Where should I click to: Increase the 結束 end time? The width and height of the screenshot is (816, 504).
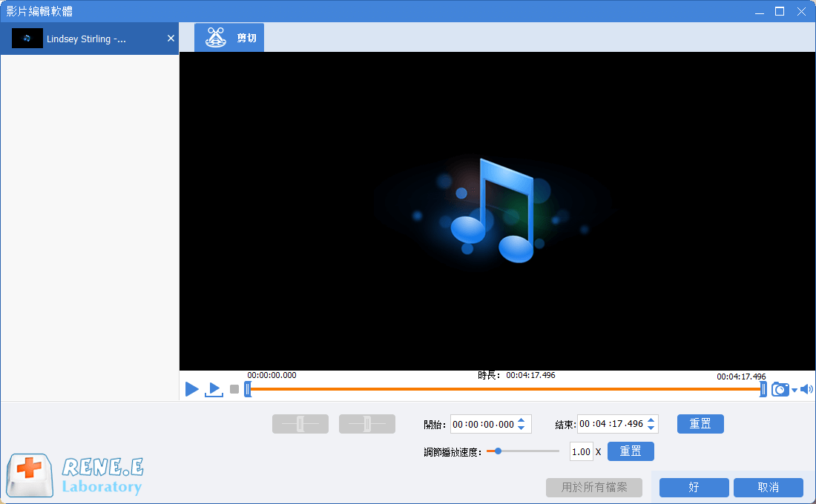click(x=651, y=420)
